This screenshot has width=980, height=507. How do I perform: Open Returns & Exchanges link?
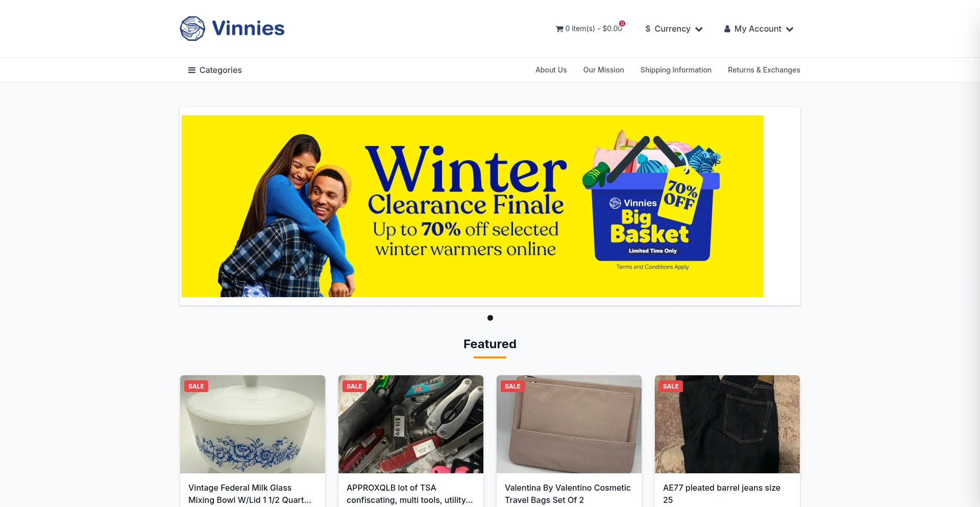764,70
